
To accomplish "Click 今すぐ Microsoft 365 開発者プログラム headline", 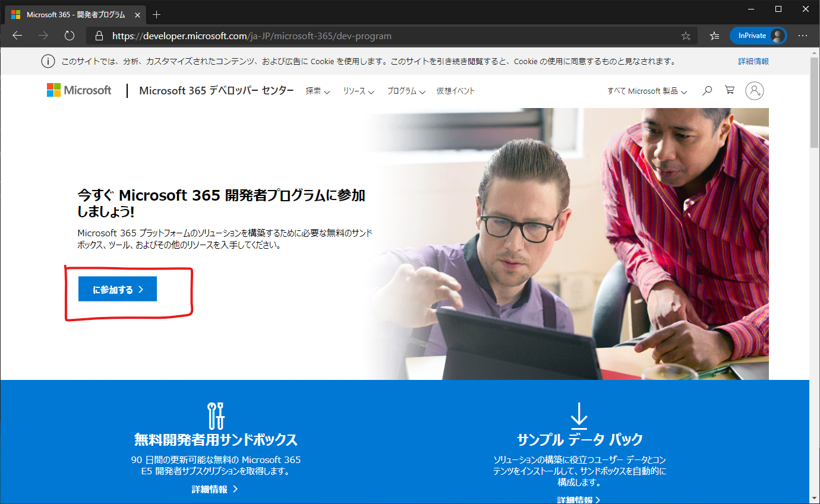I will click(x=221, y=203).
